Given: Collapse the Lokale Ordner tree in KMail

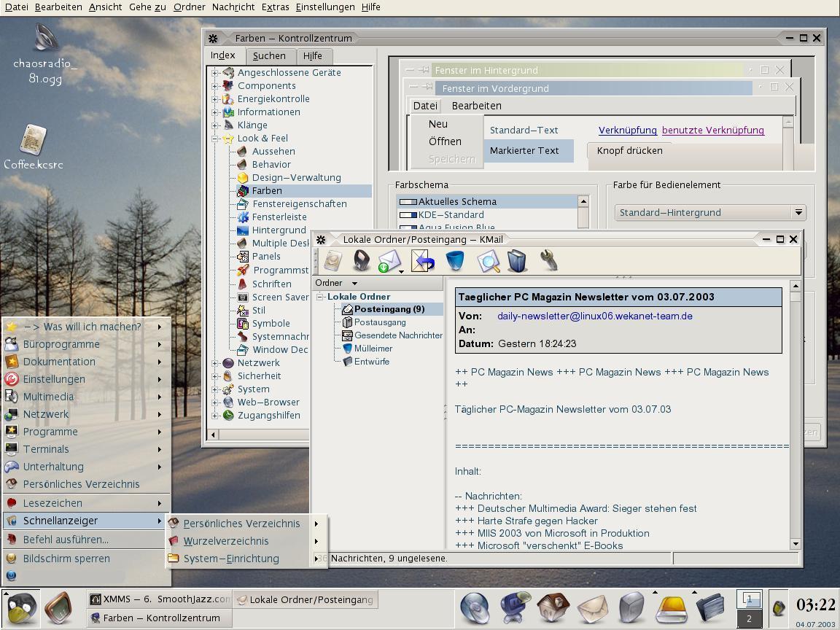Looking at the screenshot, I should tap(320, 296).
